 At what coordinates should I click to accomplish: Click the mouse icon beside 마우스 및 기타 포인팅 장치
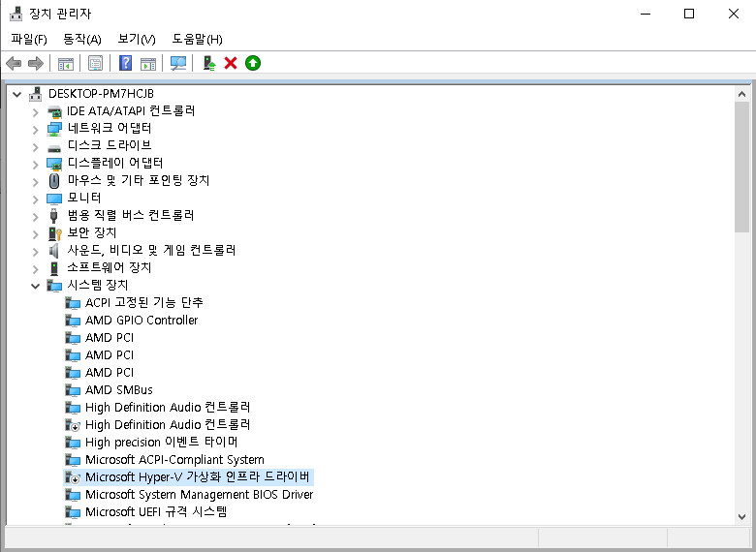pyautogui.click(x=54, y=181)
